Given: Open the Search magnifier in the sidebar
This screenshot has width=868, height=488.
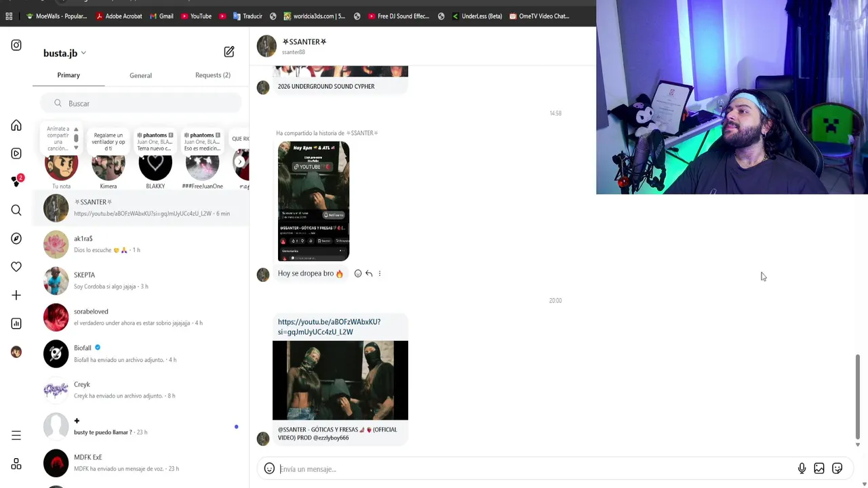Looking at the screenshot, I should point(16,210).
